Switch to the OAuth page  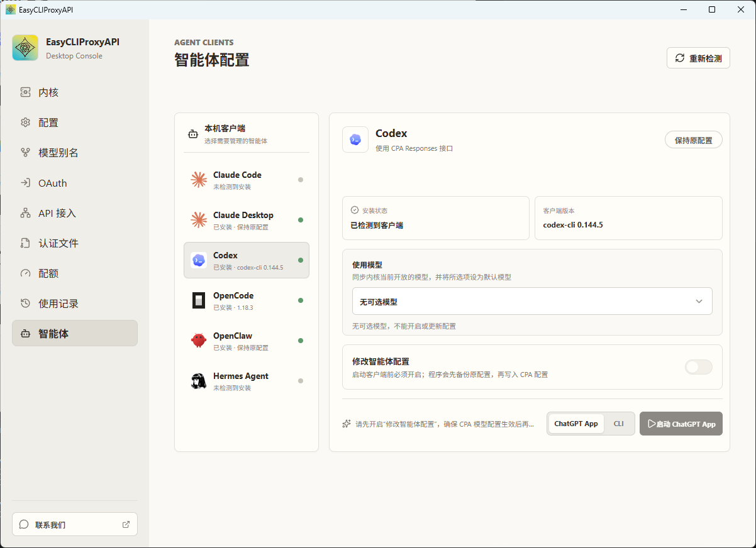(75, 183)
